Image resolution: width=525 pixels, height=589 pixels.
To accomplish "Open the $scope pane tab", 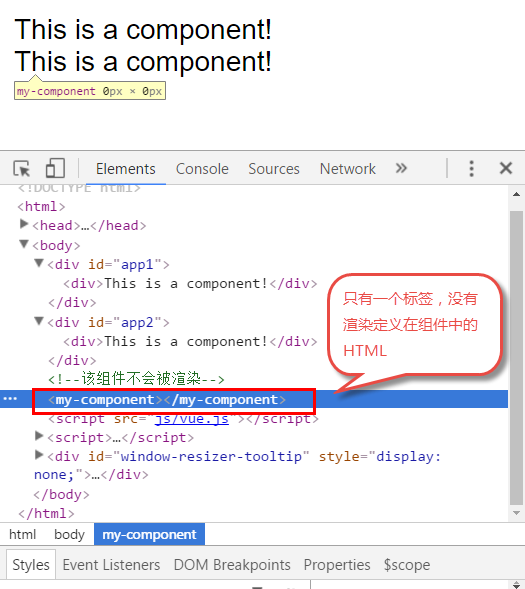I will [407, 565].
